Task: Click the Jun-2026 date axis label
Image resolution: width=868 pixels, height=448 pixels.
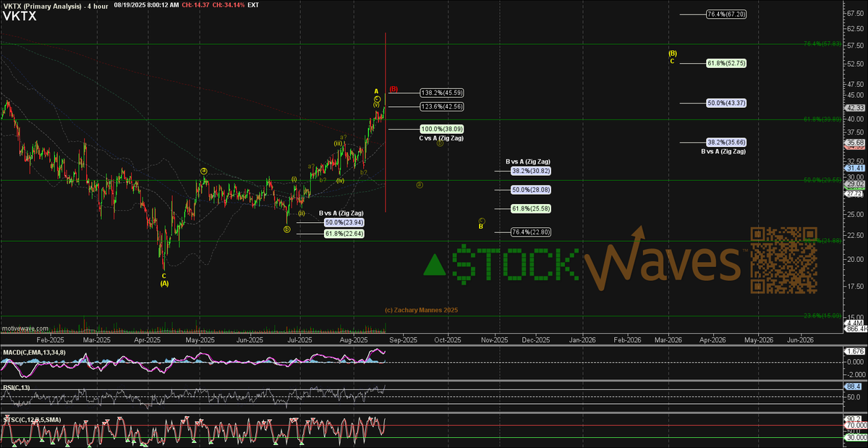Action: [799, 339]
